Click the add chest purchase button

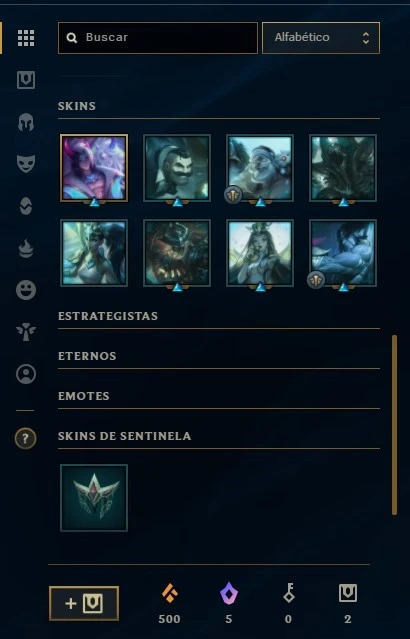tap(84, 603)
